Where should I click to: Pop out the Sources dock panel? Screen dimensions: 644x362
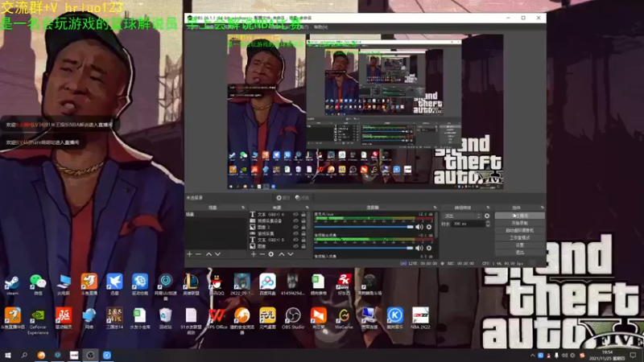pos(307,208)
